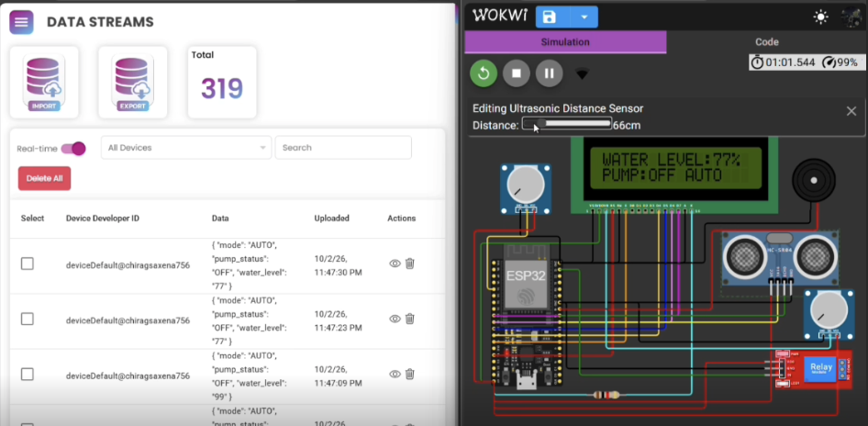Select the checkbox for 11:47:30 PM row
Viewport: 868px width, 426px height.
(28, 263)
